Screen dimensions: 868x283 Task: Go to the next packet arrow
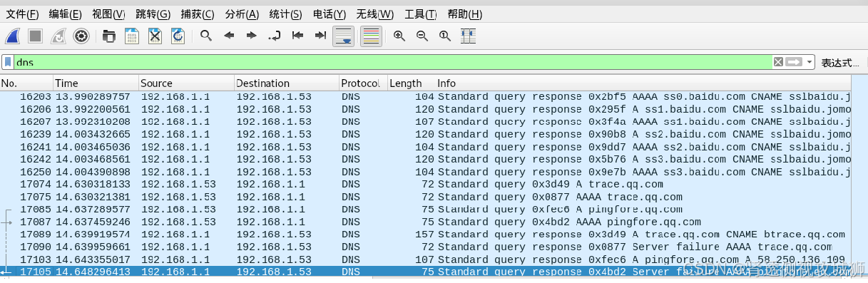pyautogui.click(x=252, y=36)
